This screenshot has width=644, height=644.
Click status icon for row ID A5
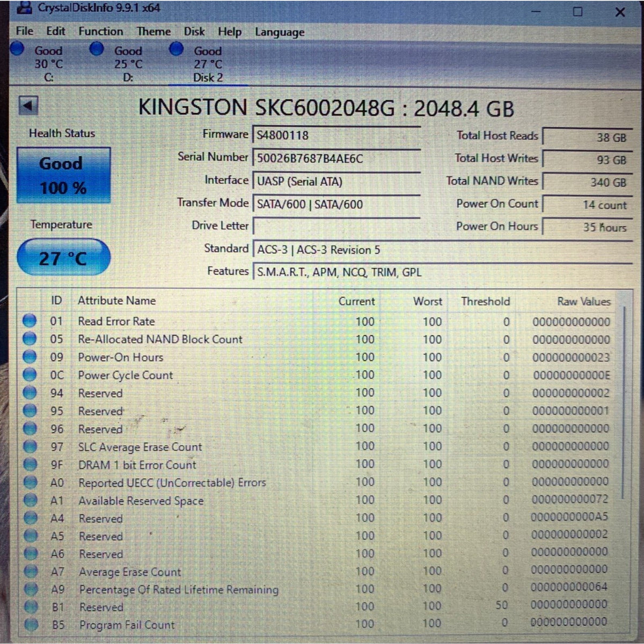click(x=31, y=536)
